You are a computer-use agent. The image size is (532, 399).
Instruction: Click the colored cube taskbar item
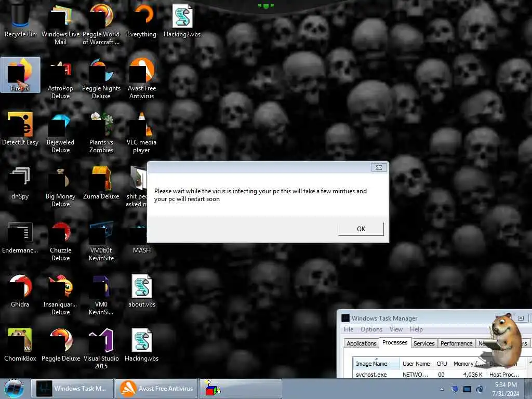(241, 389)
